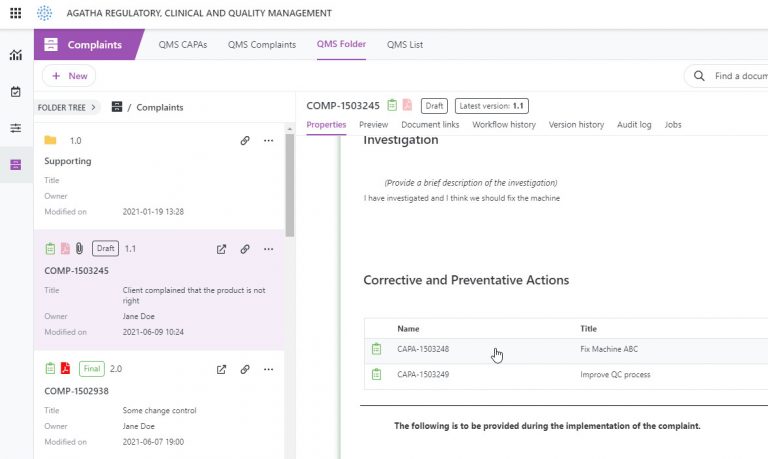Copy link icon for COMP-1502938

coord(245,369)
